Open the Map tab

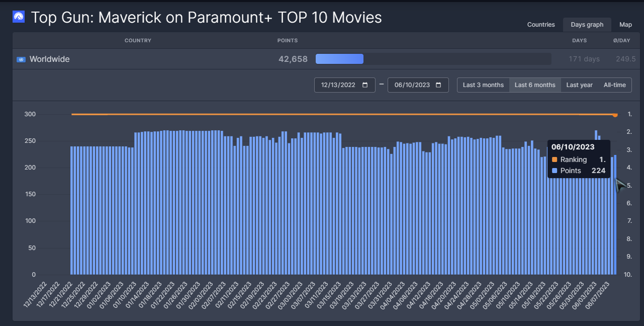coord(625,25)
